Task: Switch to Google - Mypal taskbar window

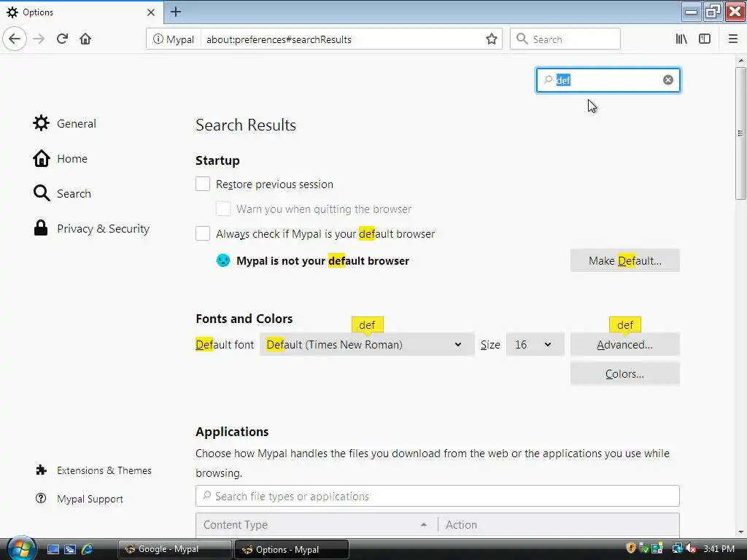Action: pos(175,549)
